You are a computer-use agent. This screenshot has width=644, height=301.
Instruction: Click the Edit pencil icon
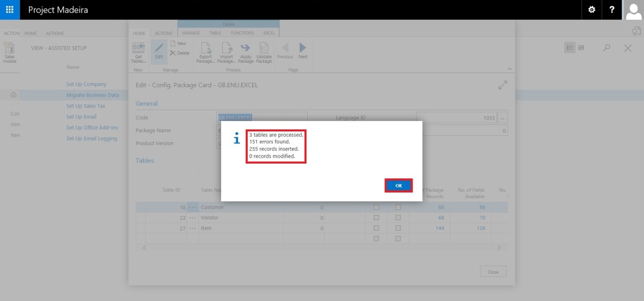click(159, 51)
